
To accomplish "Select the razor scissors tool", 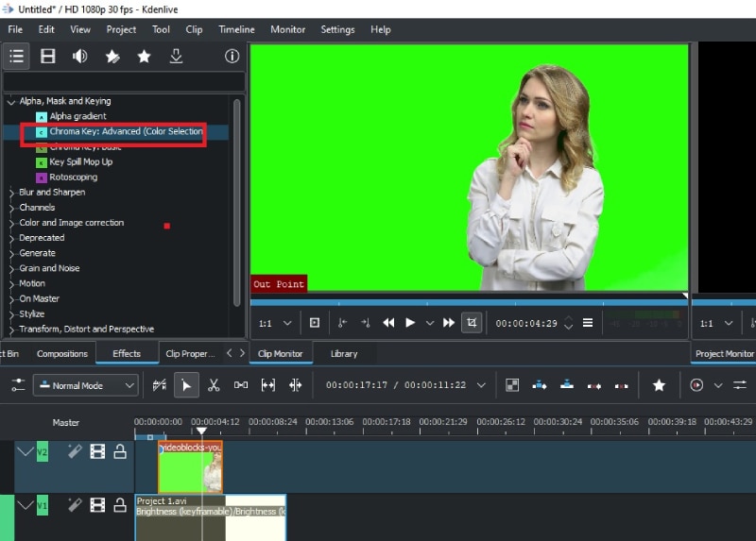I will point(214,385).
